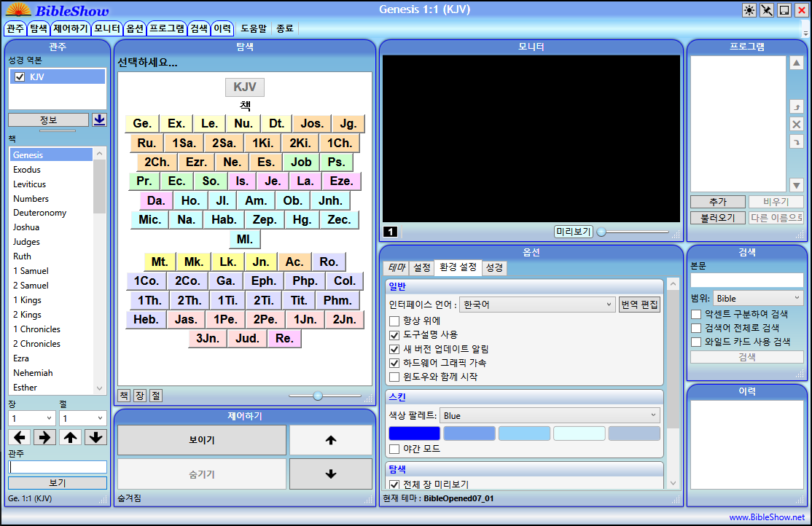This screenshot has height=526, width=812.
Task: Click the sun brightness icon in title bar
Action: [749, 10]
